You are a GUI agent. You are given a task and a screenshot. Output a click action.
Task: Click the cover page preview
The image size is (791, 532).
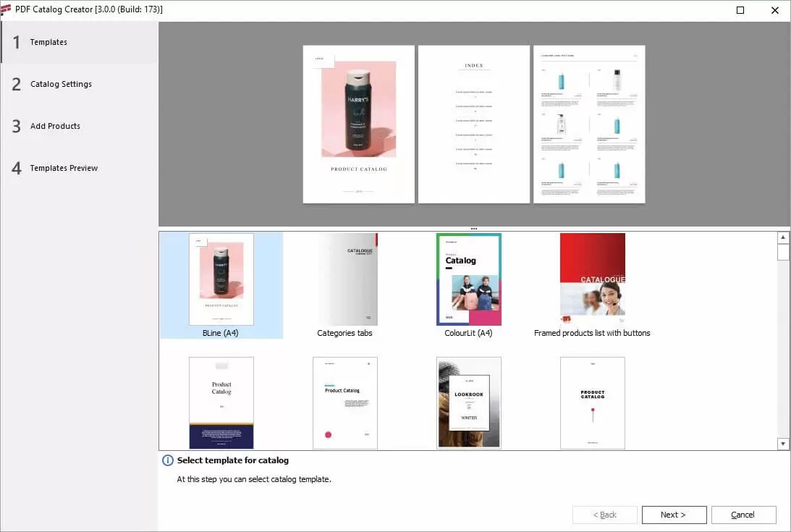(x=358, y=124)
